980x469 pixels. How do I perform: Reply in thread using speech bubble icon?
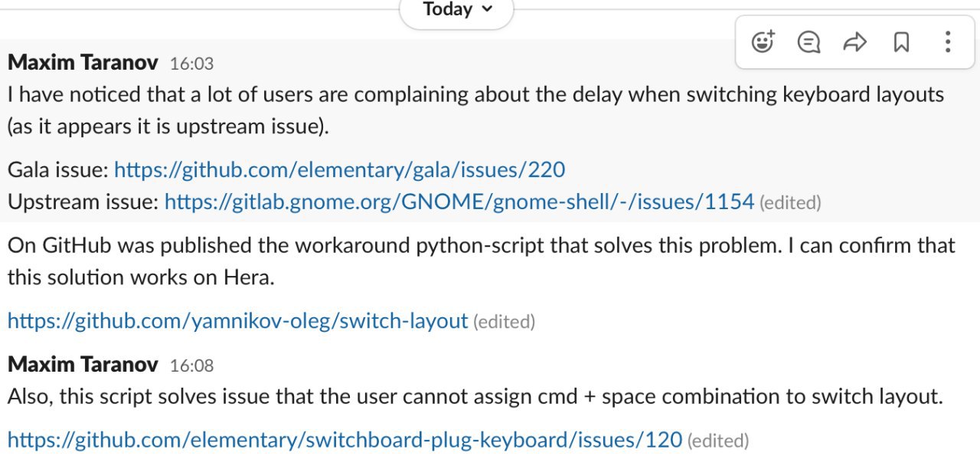tap(808, 42)
